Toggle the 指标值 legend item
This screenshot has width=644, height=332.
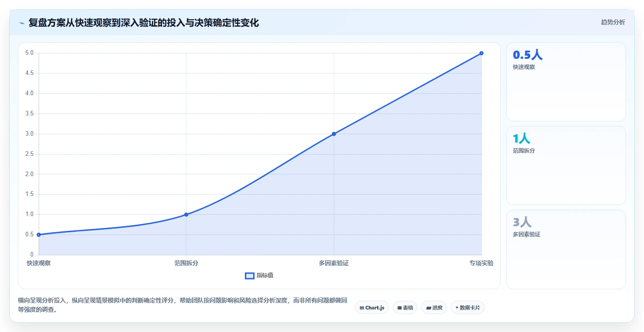(259, 275)
